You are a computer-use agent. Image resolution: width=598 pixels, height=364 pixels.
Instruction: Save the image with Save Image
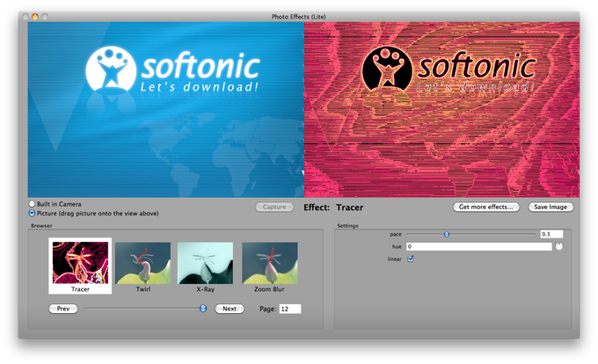pos(551,207)
